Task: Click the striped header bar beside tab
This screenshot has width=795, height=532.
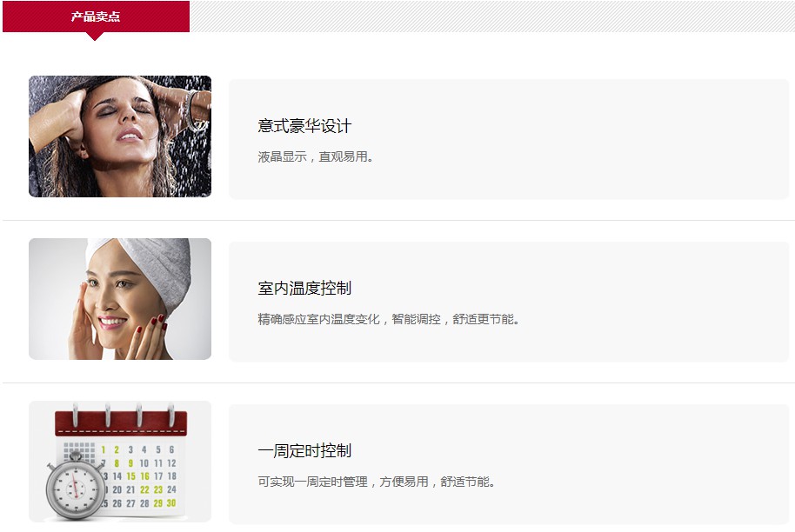Action: coord(492,17)
